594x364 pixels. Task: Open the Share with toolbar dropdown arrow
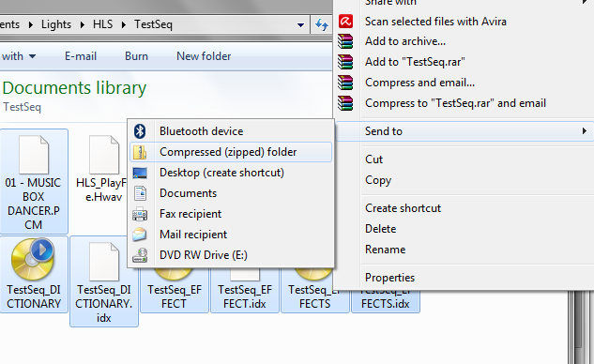33,56
